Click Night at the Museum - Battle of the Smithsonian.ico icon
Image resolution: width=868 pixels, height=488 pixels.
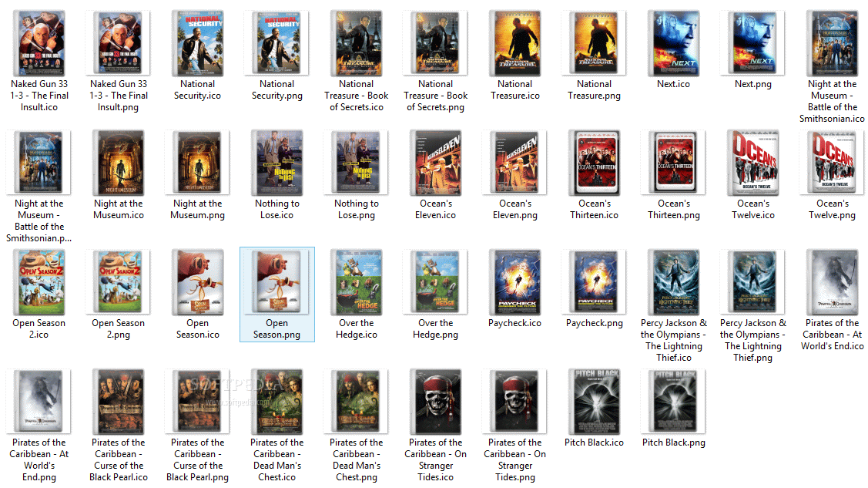(x=832, y=43)
